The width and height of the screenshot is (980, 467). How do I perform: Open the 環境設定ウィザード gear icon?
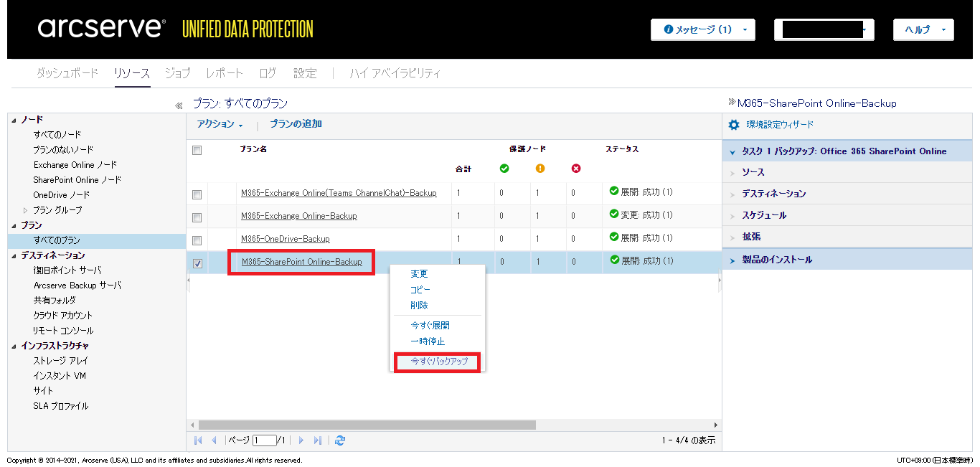pyautogui.click(x=733, y=125)
